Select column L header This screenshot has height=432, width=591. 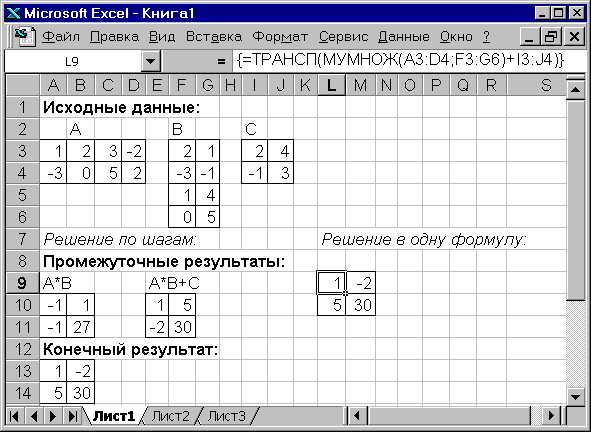[331, 85]
